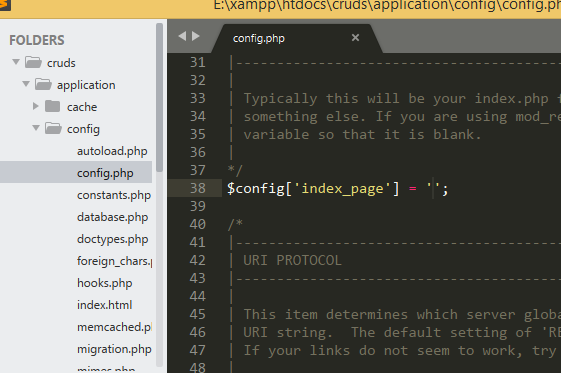The width and height of the screenshot is (561, 373).
Task: Open constants.php file
Action: (114, 195)
